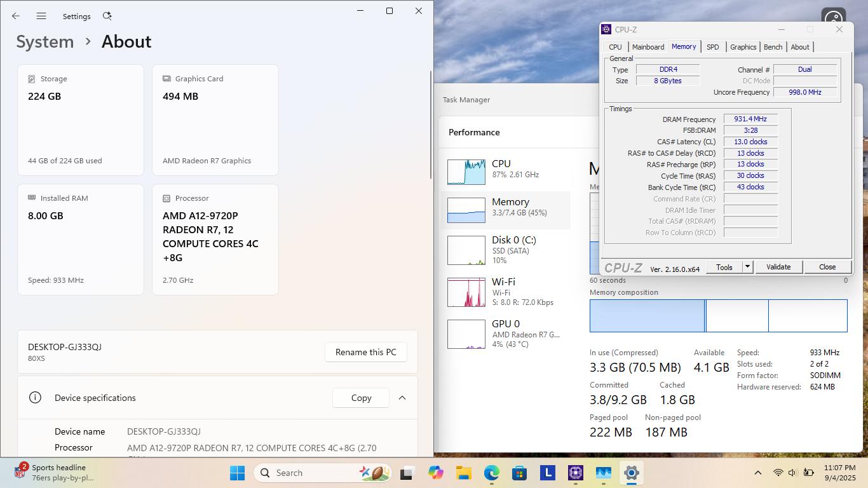Image resolution: width=868 pixels, height=488 pixels.
Task: Open File Explorer from the taskbar
Action: 463,473
